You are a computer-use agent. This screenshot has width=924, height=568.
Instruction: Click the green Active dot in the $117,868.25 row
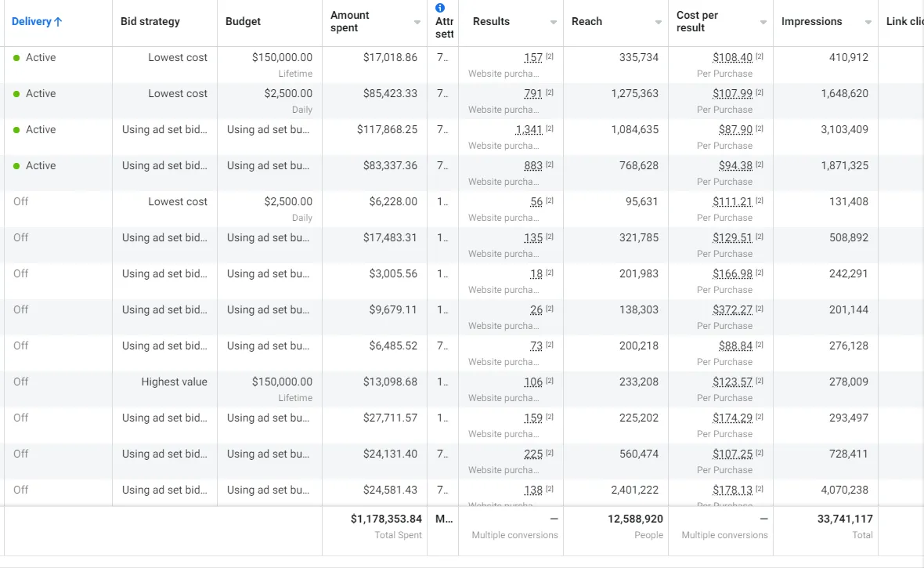(16, 130)
